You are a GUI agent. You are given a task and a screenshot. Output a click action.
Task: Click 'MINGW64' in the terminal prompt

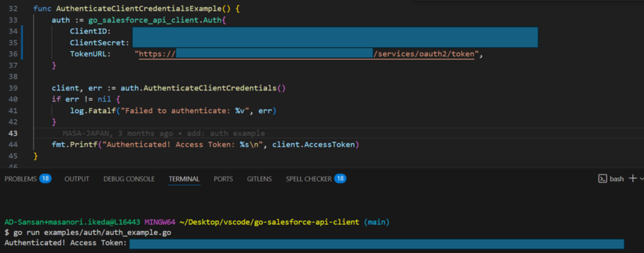pos(160,222)
